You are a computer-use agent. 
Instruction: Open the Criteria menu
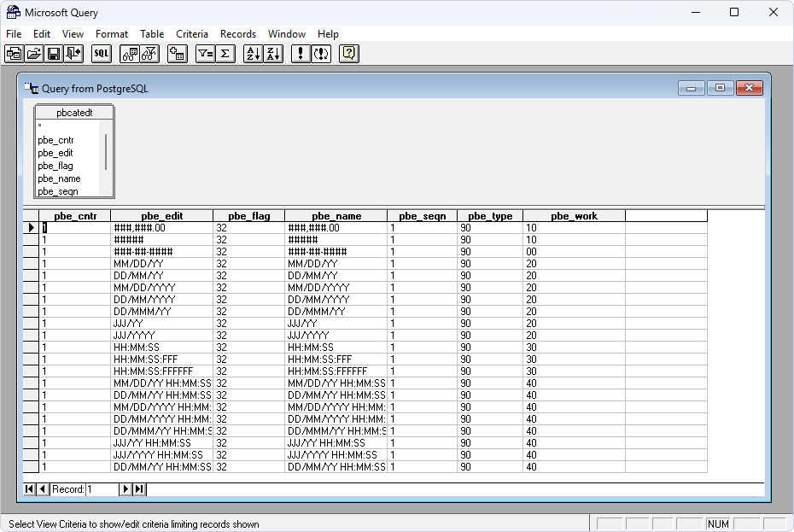coord(191,34)
